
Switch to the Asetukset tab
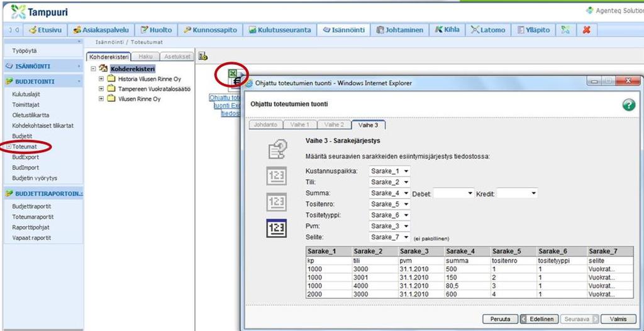177,57
